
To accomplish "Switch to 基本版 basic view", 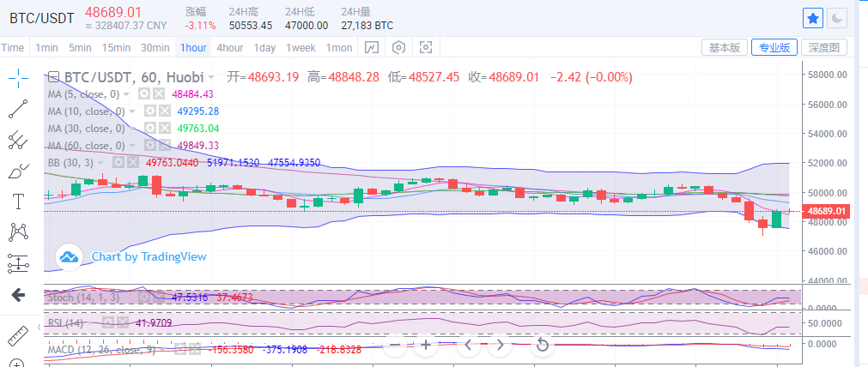I will [x=724, y=48].
